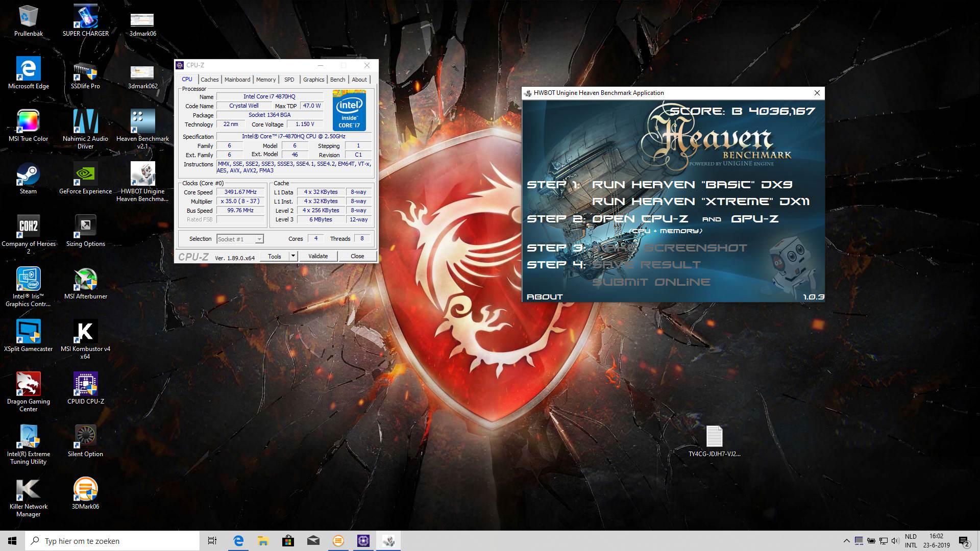The height and width of the screenshot is (551, 980).
Task: Click Open CPU-Z link in Heaven app
Action: coord(640,219)
